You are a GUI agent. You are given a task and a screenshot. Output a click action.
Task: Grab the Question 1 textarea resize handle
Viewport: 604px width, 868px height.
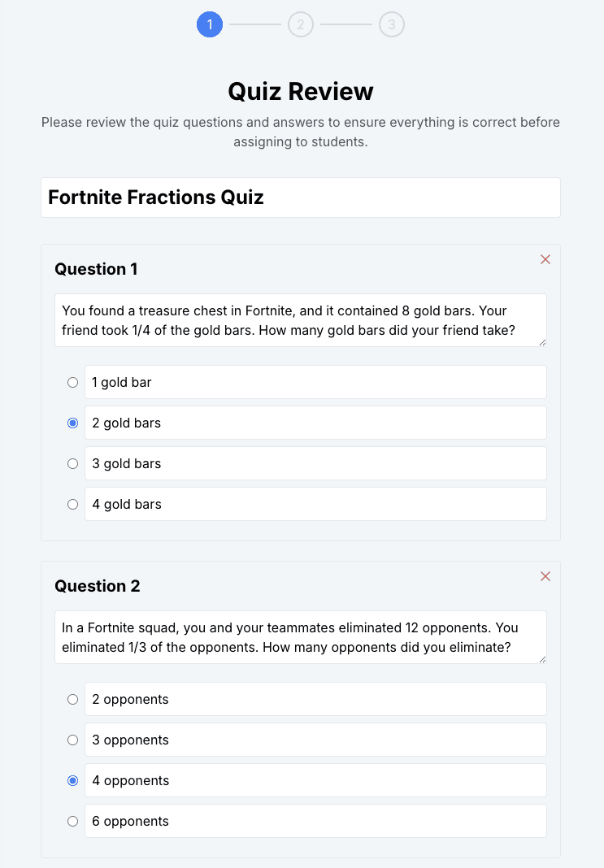pos(542,343)
